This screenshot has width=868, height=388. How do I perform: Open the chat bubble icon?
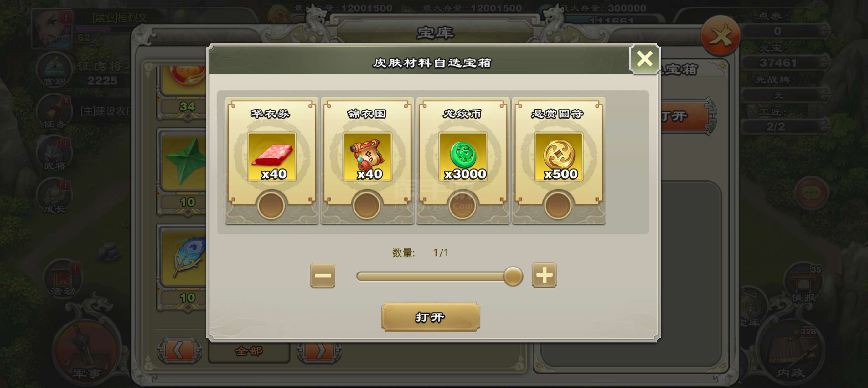pyautogui.click(x=811, y=193)
